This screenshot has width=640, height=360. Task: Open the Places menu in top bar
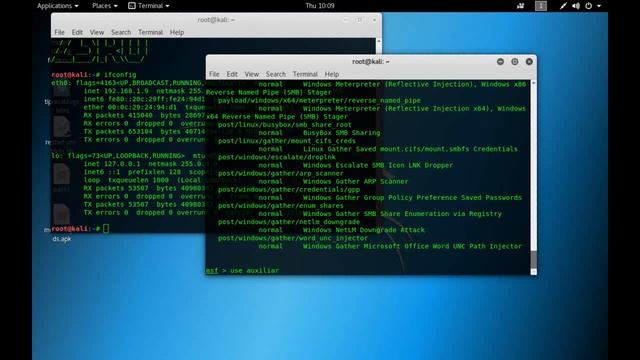[104, 6]
